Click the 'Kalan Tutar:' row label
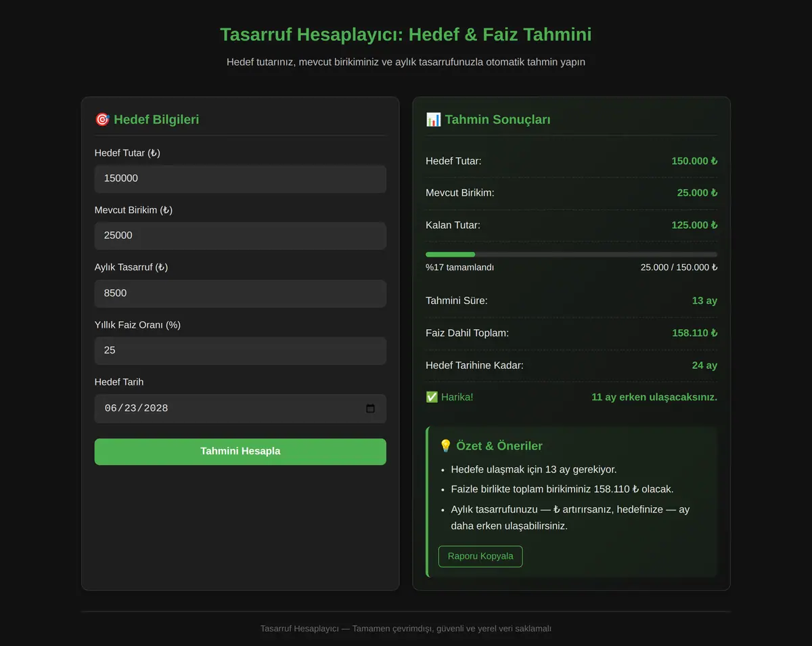The width and height of the screenshot is (812, 646). click(x=453, y=225)
